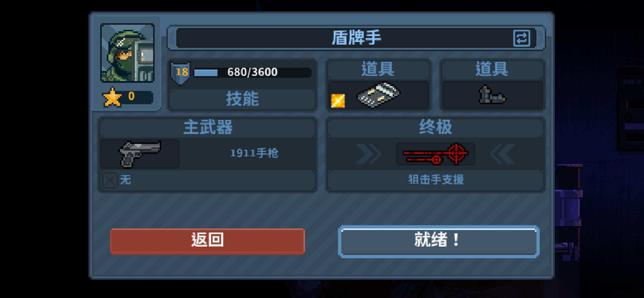Click the orange rarity square on first item
This screenshot has width=644, height=298.
pos(338,101)
